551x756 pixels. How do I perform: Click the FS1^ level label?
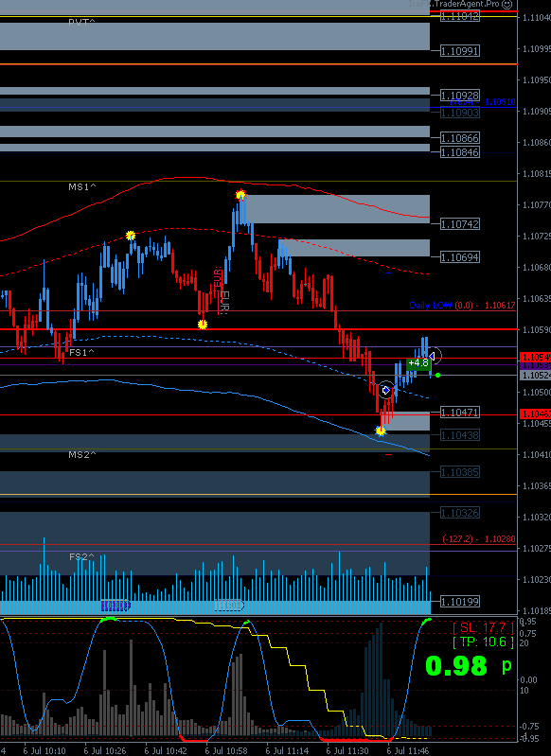[x=81, y=352]
